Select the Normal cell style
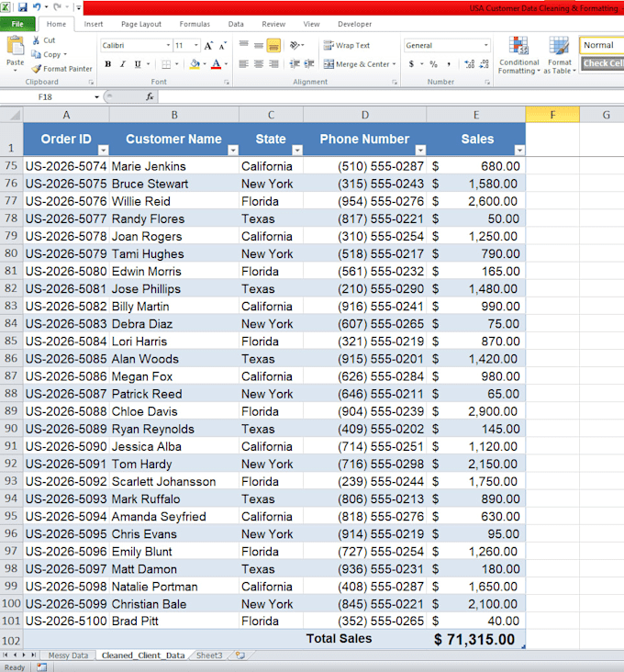Viewport: 624px width, 672px height. [x=601, y=45]
